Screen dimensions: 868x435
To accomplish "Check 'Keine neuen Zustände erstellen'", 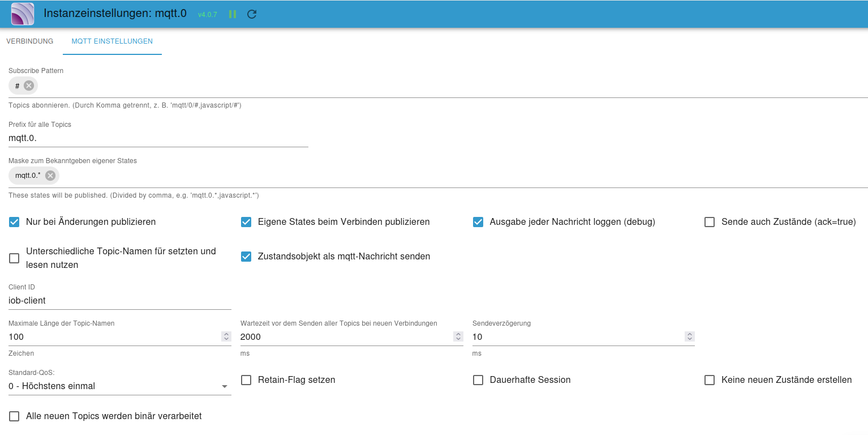I will point(710,380).
